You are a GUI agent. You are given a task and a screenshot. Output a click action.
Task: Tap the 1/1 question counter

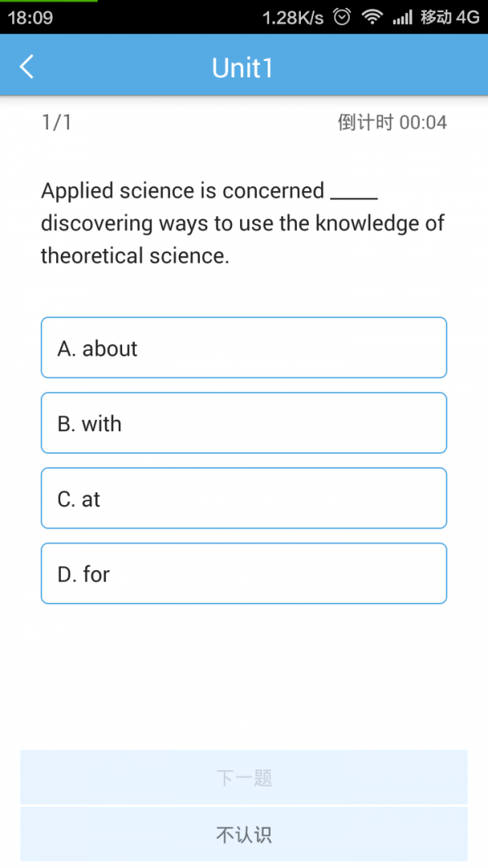pos(57,123)
